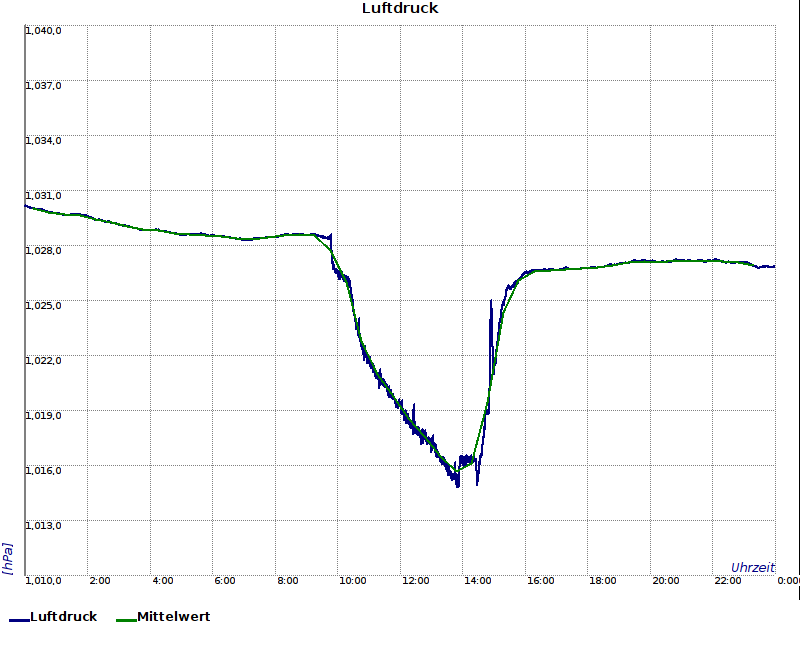Click the 22:00 time tick label
800x650 pixels.
728,580
